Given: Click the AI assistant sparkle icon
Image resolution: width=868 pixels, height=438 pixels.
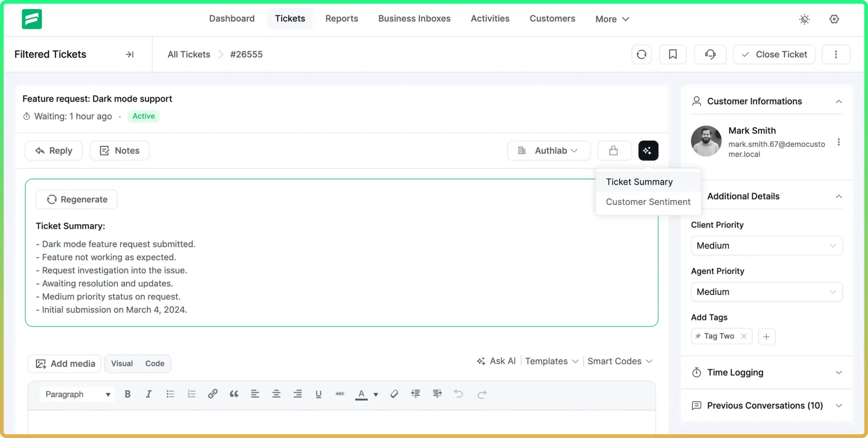Looking at the screenshot, I should (648, 150).
